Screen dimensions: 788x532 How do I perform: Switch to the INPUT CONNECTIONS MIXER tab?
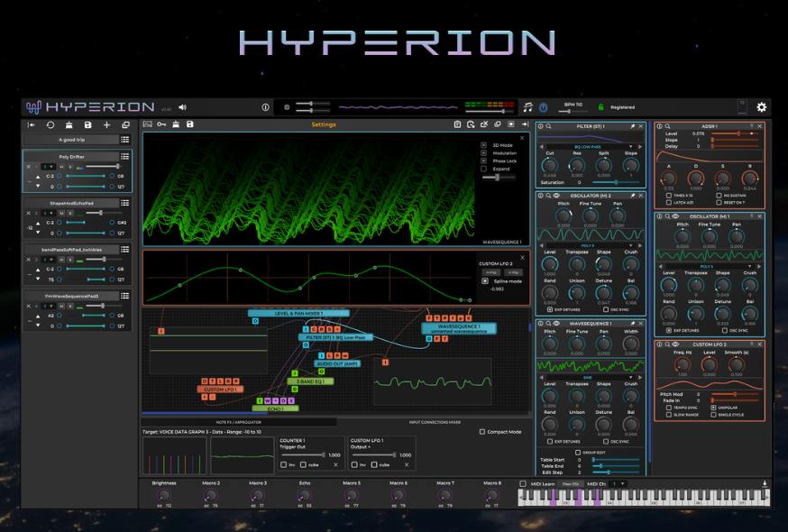(x=435, y=422)
